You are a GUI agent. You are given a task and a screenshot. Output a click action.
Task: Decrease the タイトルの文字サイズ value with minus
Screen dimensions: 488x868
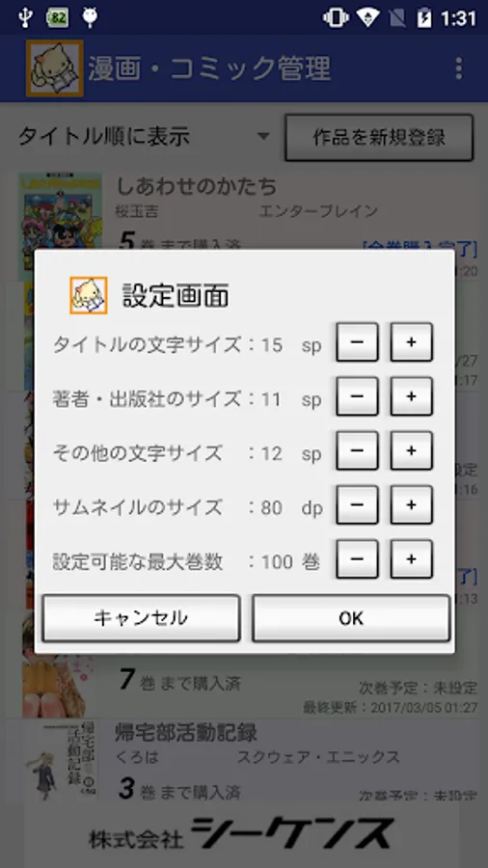click(x=357, y=342)
